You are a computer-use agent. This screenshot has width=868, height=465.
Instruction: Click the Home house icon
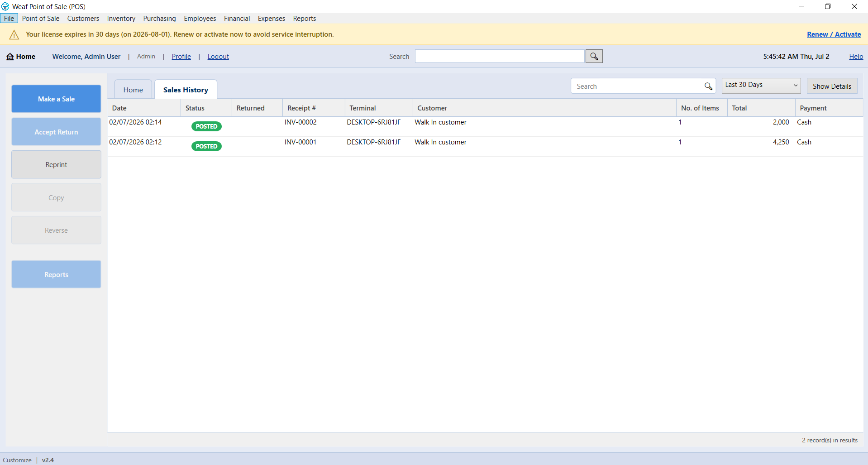10,57
